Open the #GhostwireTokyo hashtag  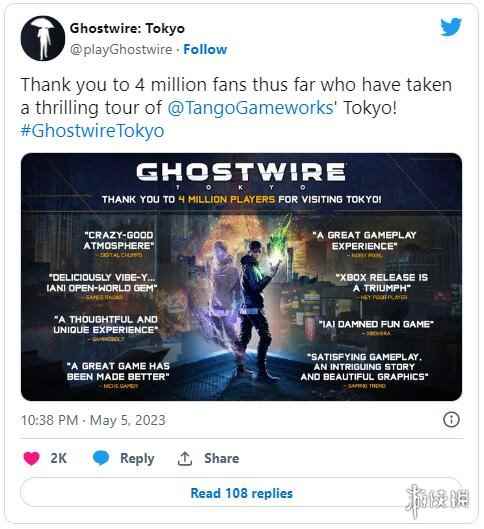[92, 131]
